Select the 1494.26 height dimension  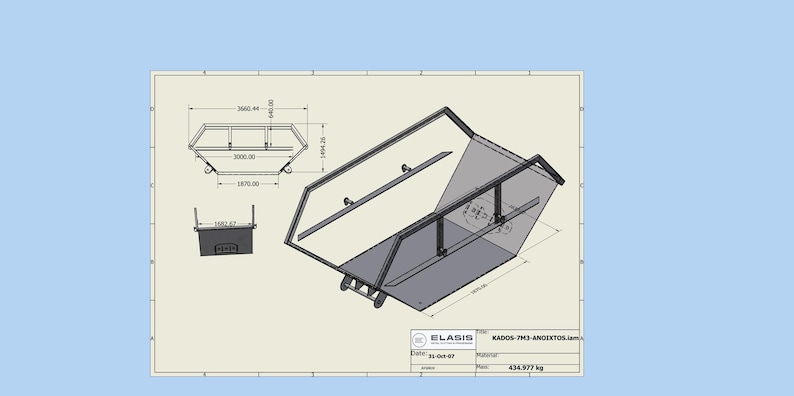[x=323, y=147]
